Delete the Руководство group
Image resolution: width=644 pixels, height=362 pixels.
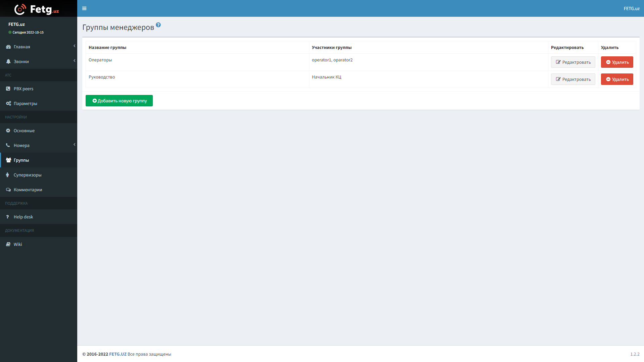click(617, 79)
